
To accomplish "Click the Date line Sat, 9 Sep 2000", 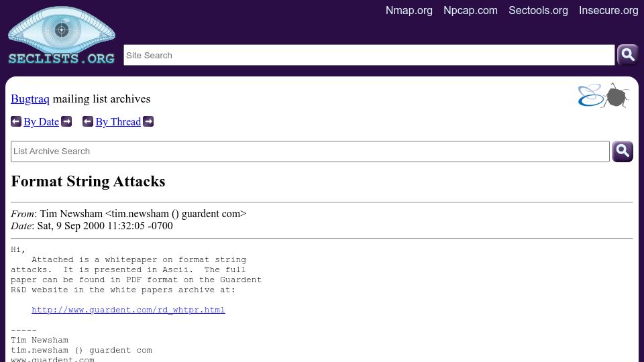I will click(92, 226).
